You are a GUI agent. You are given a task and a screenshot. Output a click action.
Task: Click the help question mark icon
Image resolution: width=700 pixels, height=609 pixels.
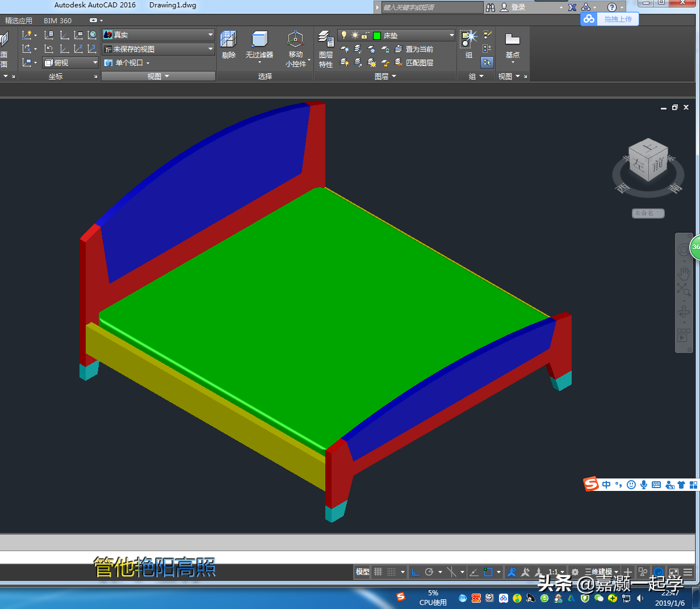[x=611, y=7]
